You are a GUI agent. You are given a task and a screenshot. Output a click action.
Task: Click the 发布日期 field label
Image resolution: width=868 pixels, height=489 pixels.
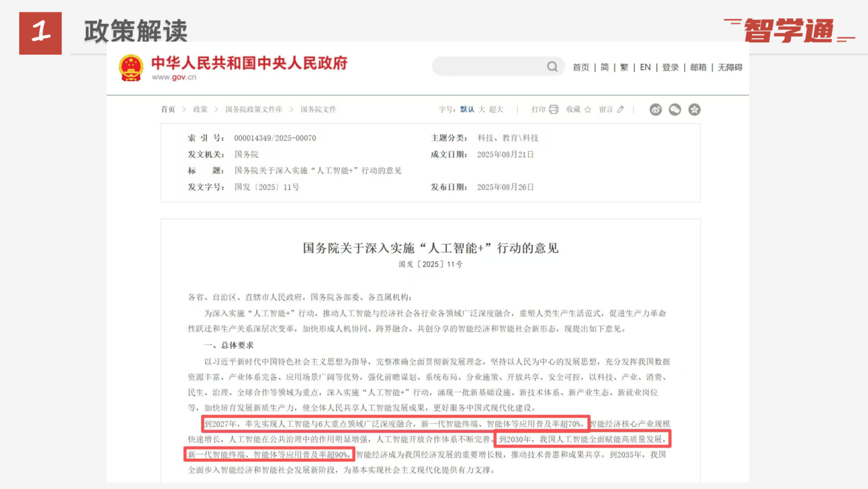click(449, 187)
